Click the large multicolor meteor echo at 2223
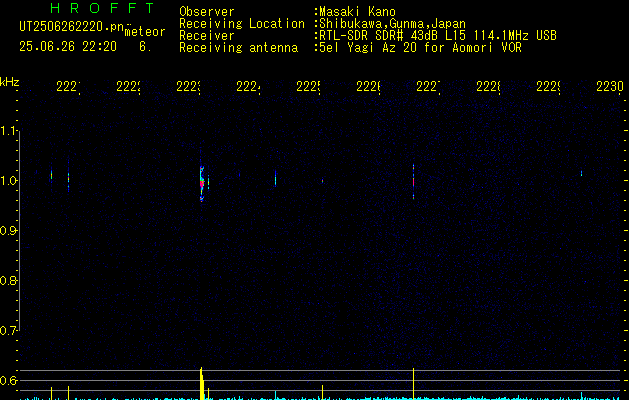Viewport: 629px width, 400px height. [x=202, y=183]
